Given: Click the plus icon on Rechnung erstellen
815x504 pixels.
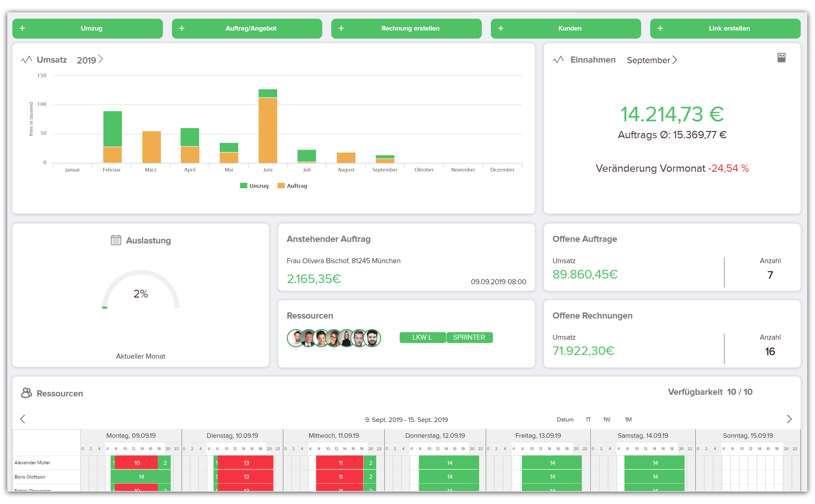Looking at the screenshot, I should (341, 28).
